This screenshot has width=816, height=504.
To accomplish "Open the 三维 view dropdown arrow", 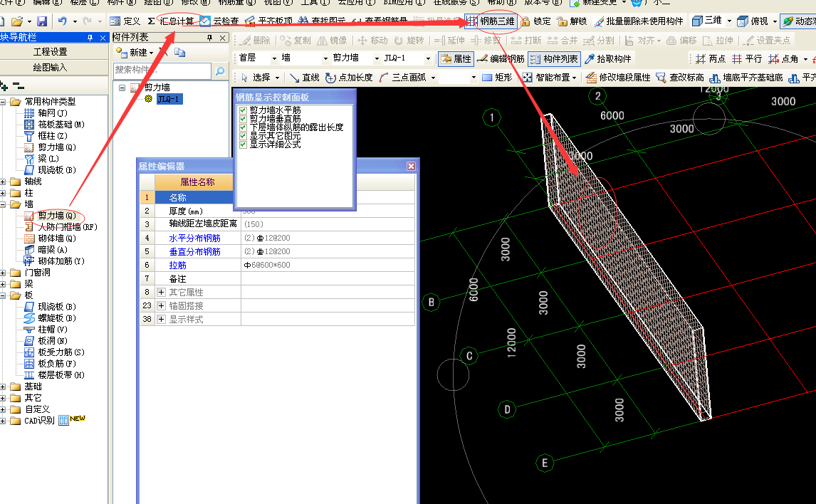I will 729,21.
